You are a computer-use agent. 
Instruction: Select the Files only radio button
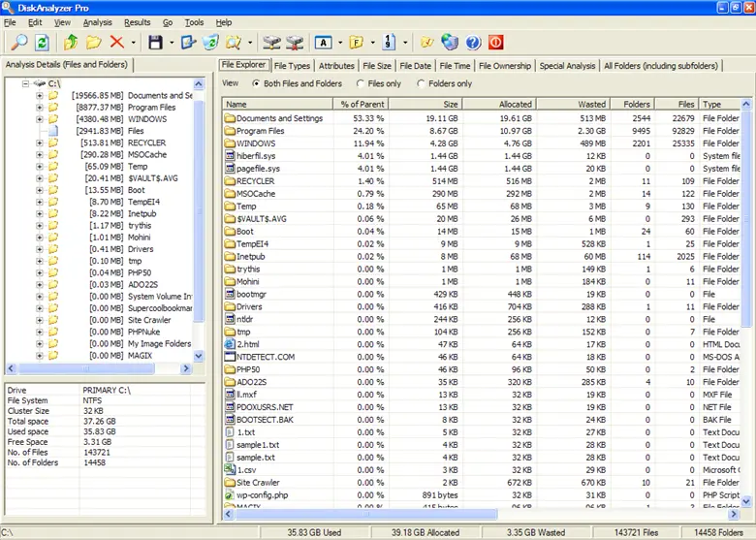(x=361, y=83)
